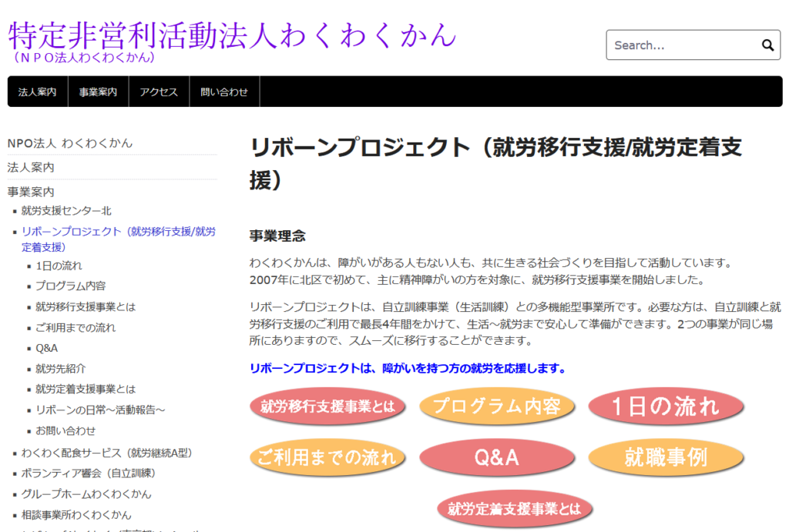Open sidebar link 就労先紹介
Viewport: 789px width, 532px height.
click(61, 369)
